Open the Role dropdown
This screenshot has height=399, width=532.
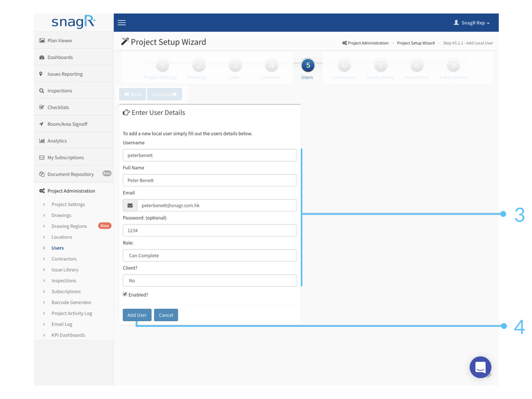[x=210, y=256]
